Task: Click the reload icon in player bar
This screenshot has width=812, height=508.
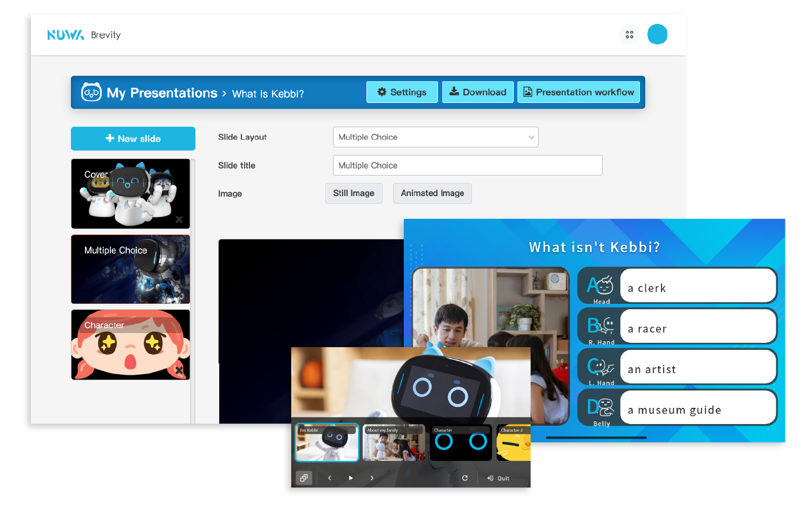Action: (465, 478)
